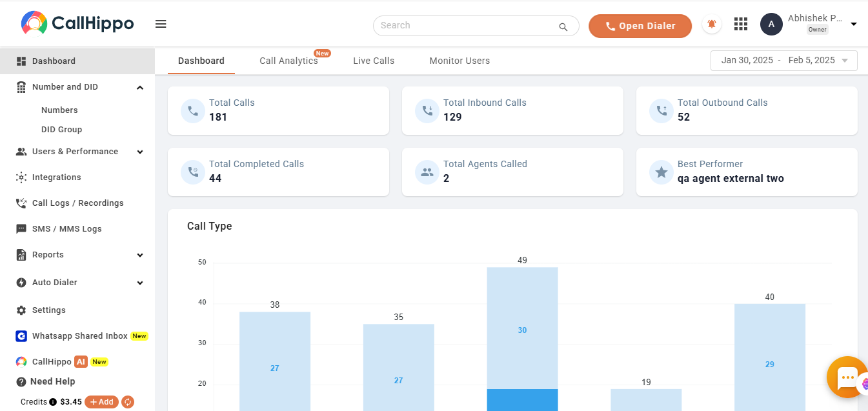
Task: Click the Open Dialer button
Action: pos(640,26)
